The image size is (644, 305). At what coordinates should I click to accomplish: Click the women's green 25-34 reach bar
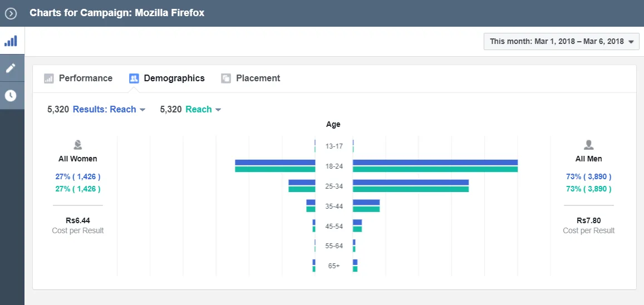pos(302,189)
